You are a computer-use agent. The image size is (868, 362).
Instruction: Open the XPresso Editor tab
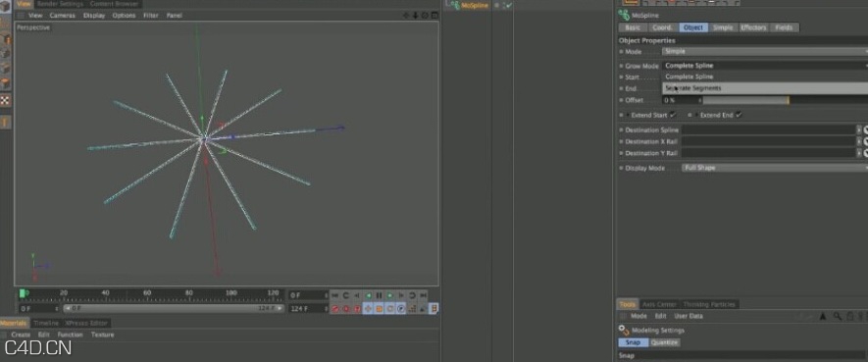85,323
